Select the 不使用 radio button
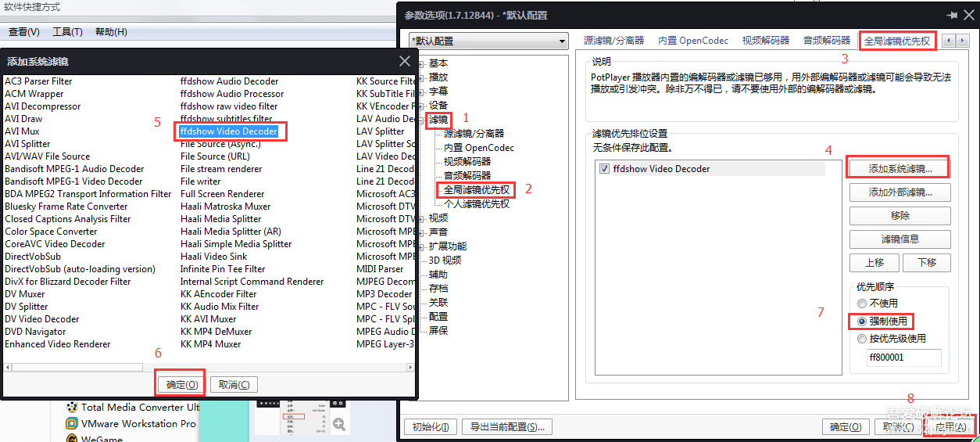Viewport: 980px width, 442px height. click(862, 303)
